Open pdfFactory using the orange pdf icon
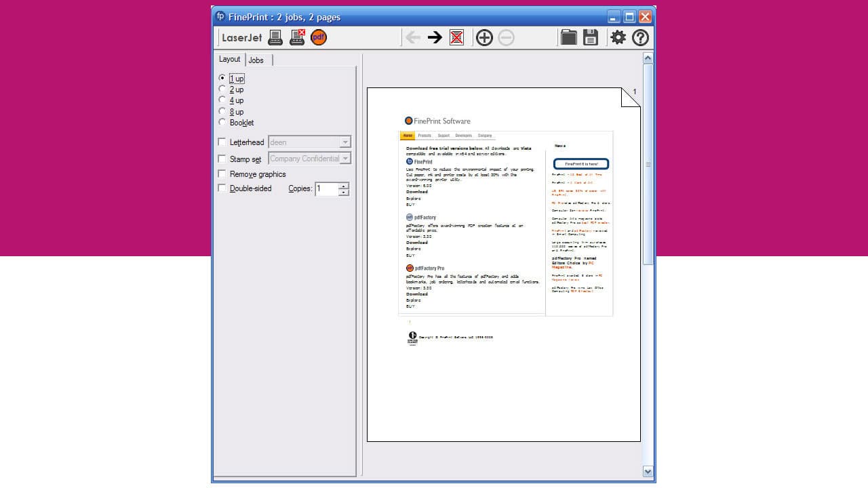The image size is (868, 488). pos(318,37)
